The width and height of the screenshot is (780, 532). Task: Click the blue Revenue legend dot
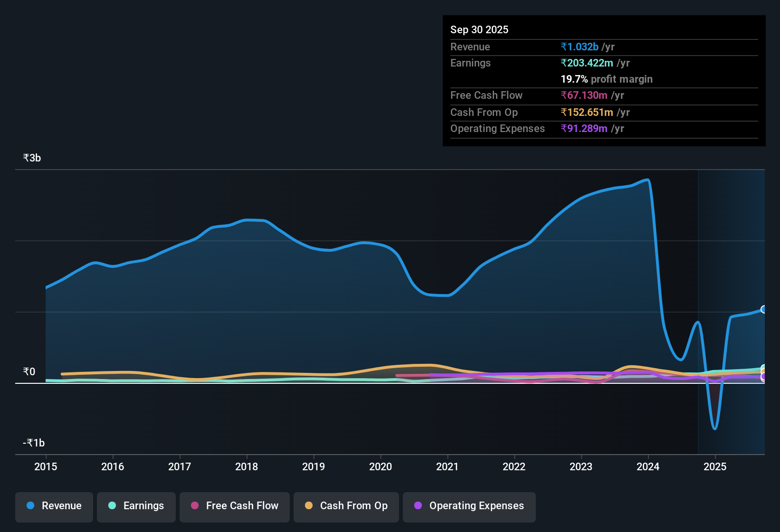pyautogui.click(x=30, y=505)
